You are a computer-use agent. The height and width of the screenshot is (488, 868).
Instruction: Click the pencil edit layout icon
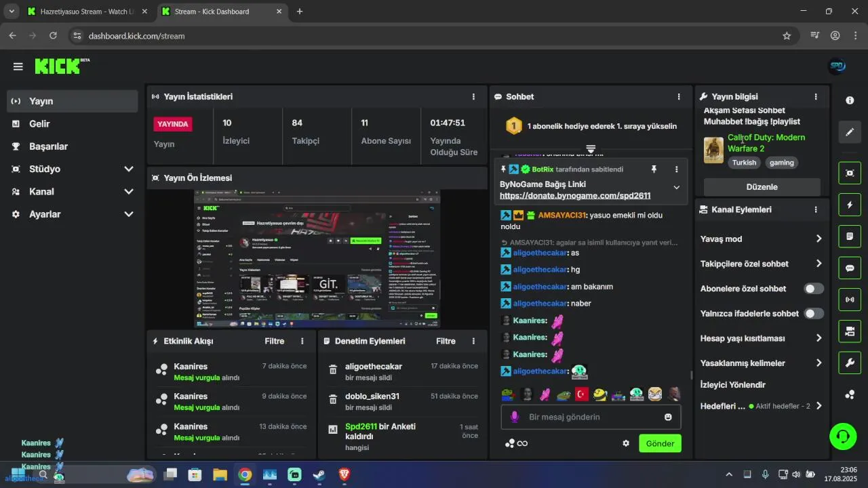(x=850, y=132)
